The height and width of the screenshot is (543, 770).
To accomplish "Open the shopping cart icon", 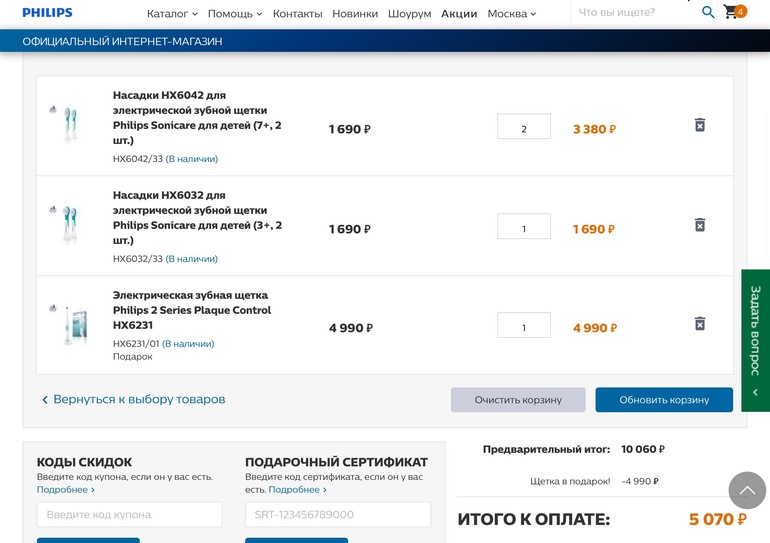I will (733, 13).
